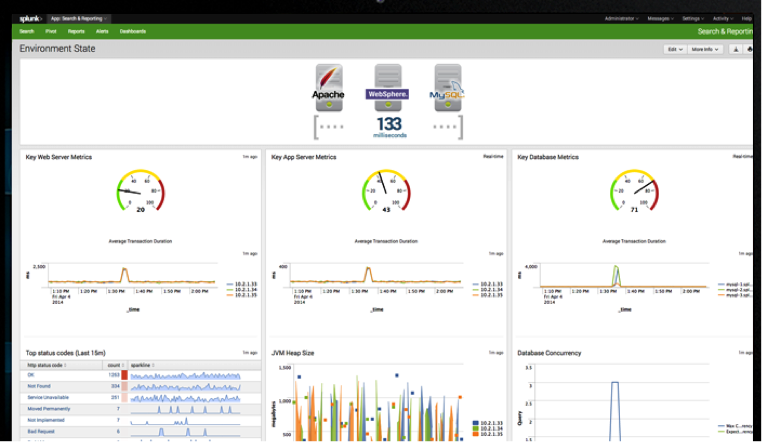Go to the Search tab
762x443 pixels.
click(x=27, y=32)
